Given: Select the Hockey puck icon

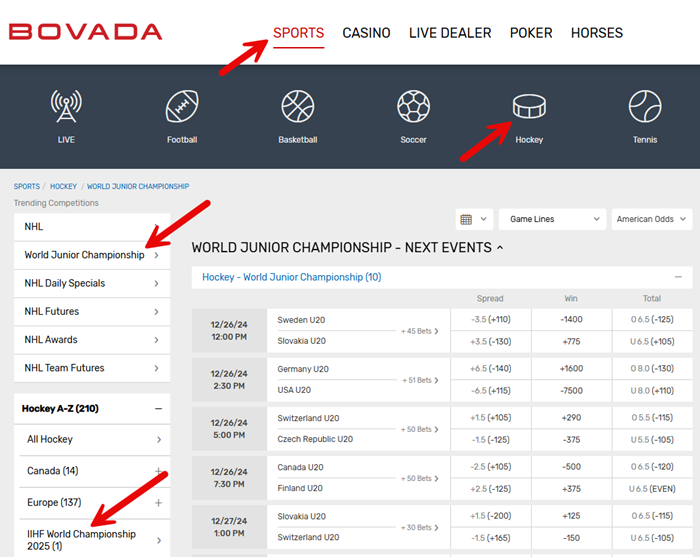Looking at the screenshot, I should (x=529, y=107).
